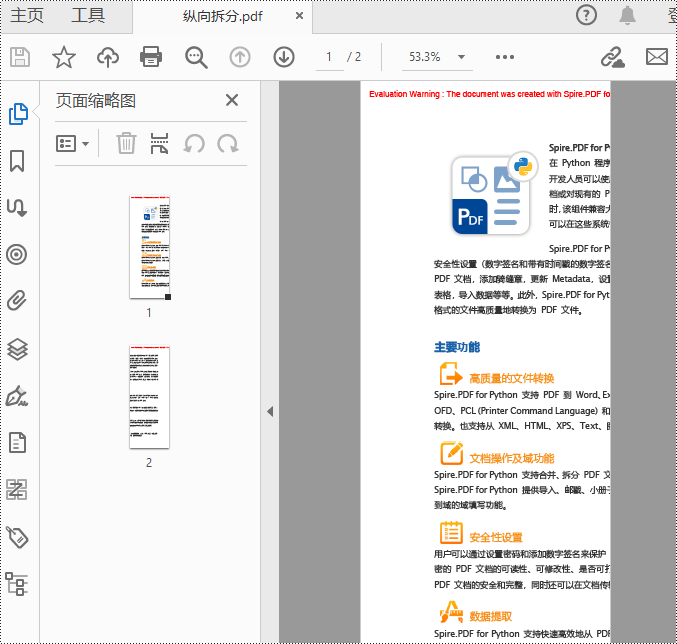677x644 pixels.
Task: Print the document with the printer icon
Action: pos(151,57)
